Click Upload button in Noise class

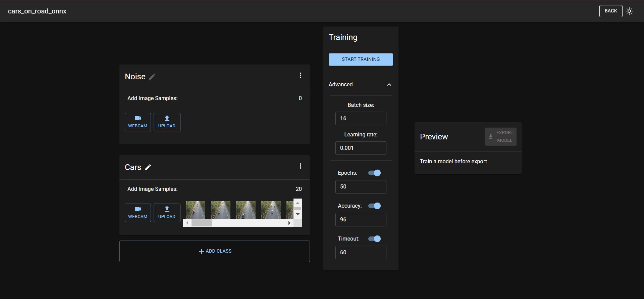pyautogui.click(x=167, y=122)
